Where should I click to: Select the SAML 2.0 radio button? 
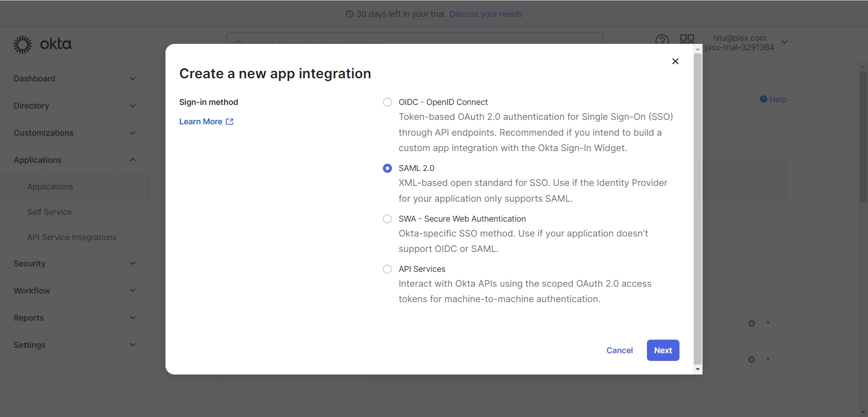pos(387,168)
